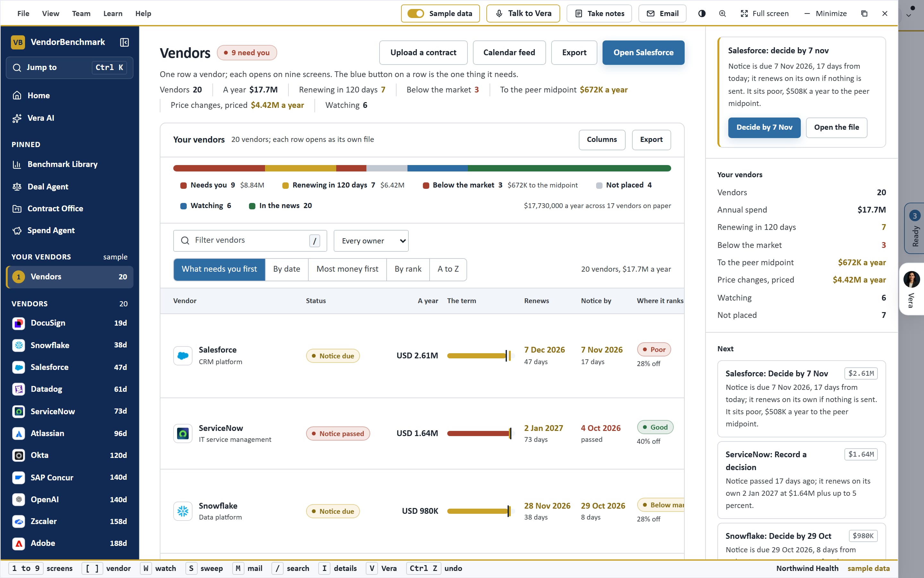
Task: Sort vendors By date
Action: click(287, 269)
